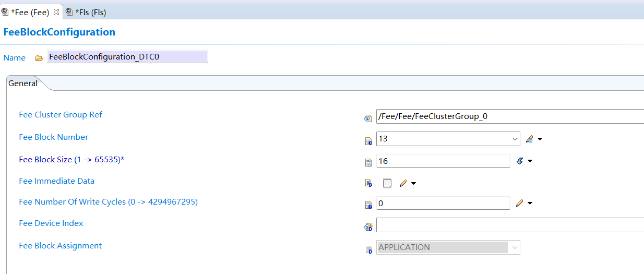Open the Fee Block Assignment dropdown
Screen dimensions: 644x274
515,247
